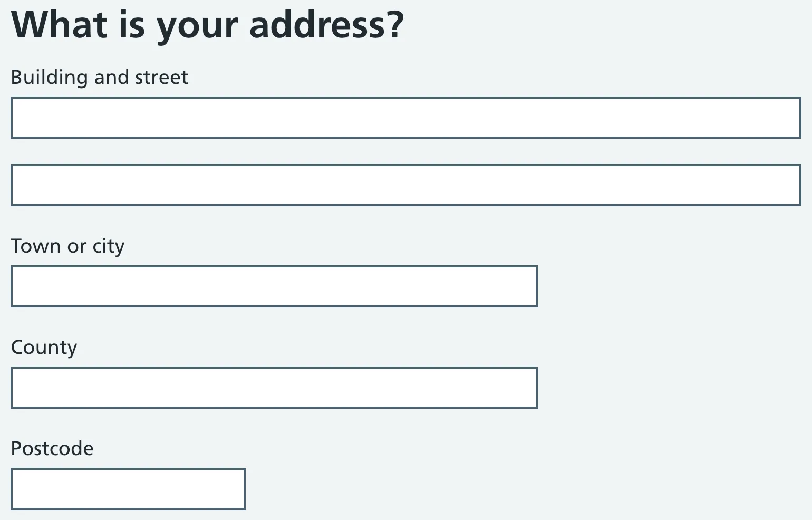Click the first Building and street field
812x520 pixels.
(405, 118)
